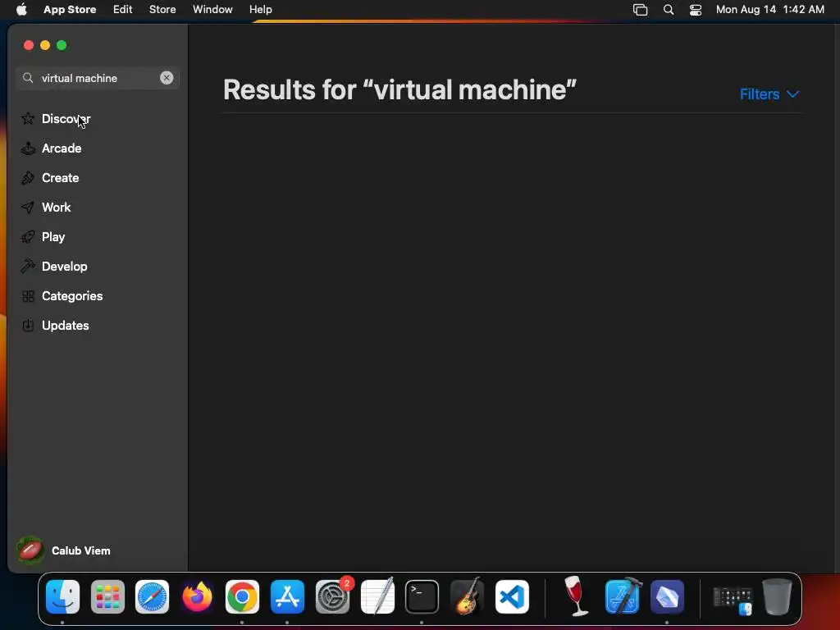Open the Window menu
This screenshot has width=840, height=630.
point(212,10)
